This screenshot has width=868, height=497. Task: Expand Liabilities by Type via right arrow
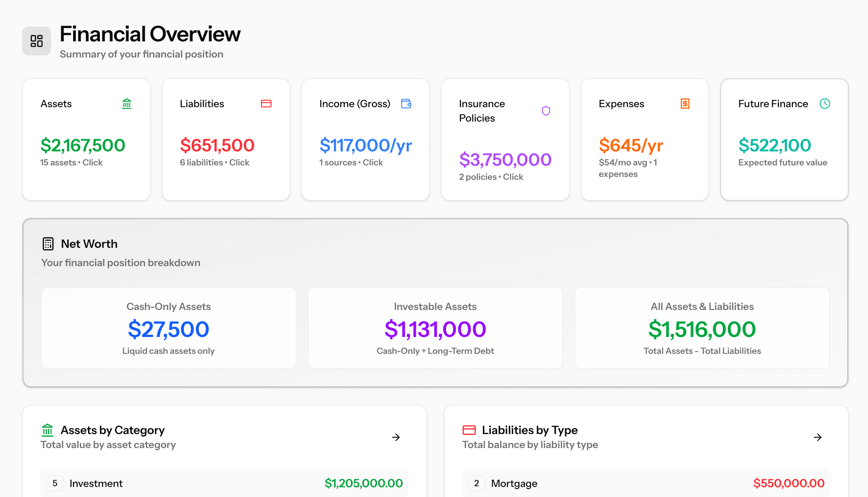(817, 437)
